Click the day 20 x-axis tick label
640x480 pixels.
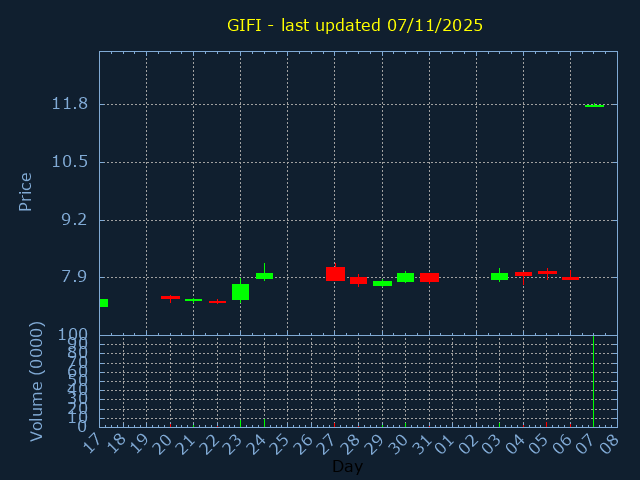point(163,444)
